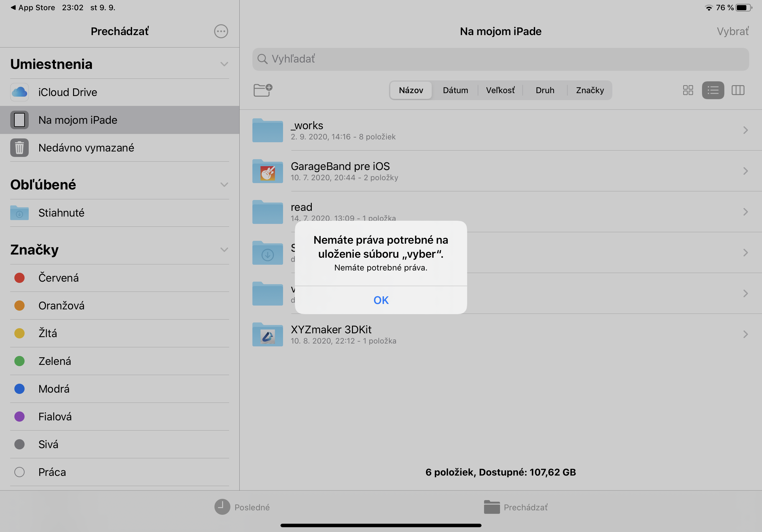Viewport: 762px width, 532px height.
Task: Collapse the Značky section
Action: point(224,249)
